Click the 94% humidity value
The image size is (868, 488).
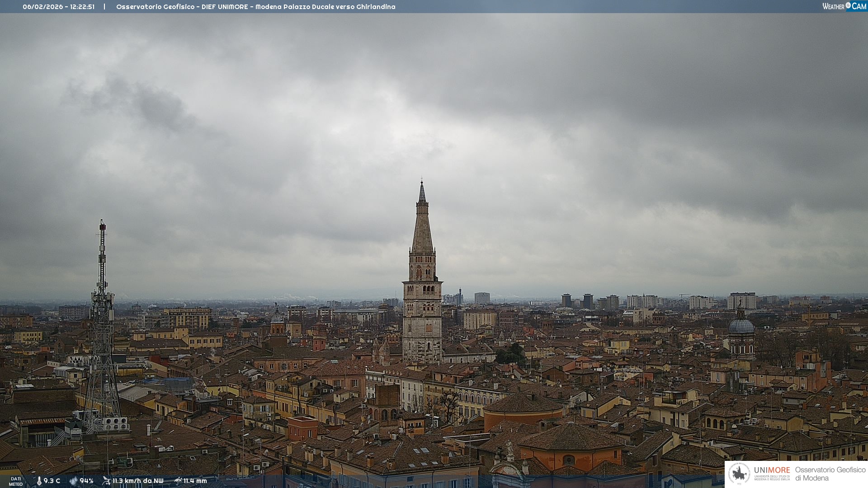click(86, 481)
